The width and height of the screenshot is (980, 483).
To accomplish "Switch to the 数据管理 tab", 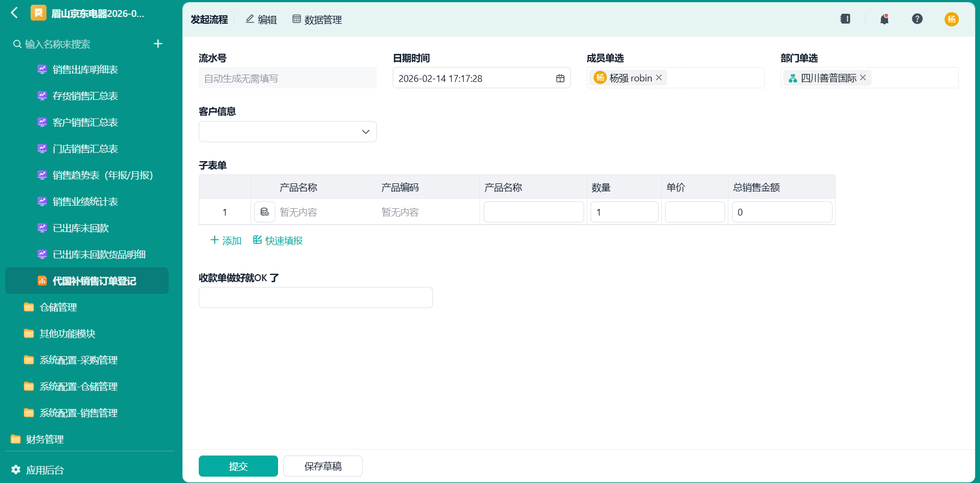I will pos(317,20).
